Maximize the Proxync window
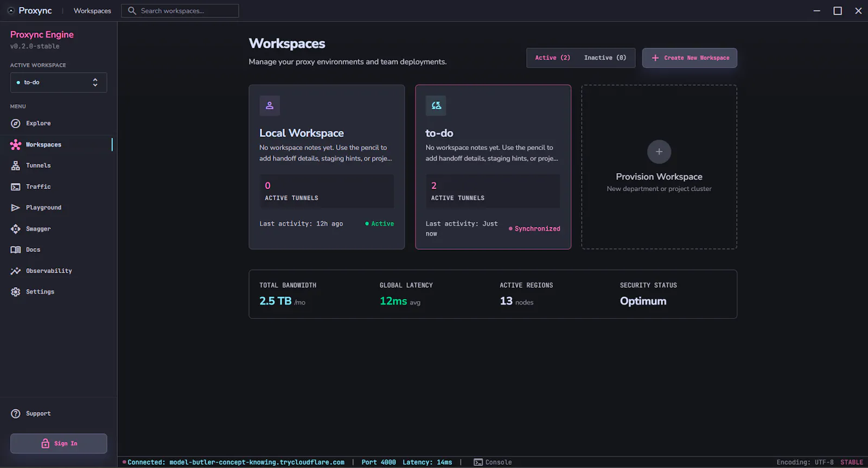This screenshot has width=868, height=468. [838, 11]
